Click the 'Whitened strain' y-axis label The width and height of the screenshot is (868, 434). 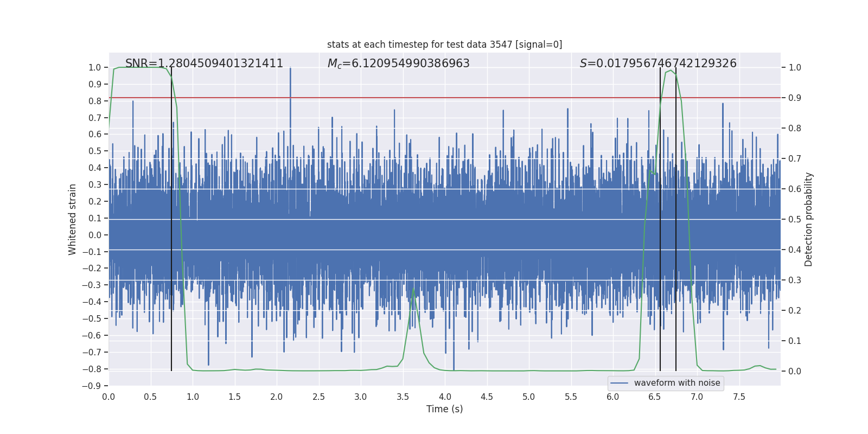coord(73,219)
